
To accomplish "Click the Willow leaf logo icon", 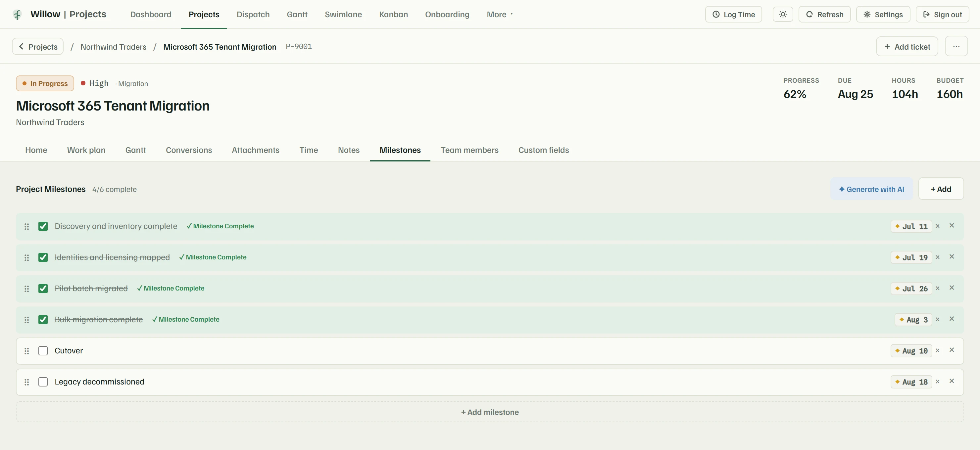I will coord(18,15).
